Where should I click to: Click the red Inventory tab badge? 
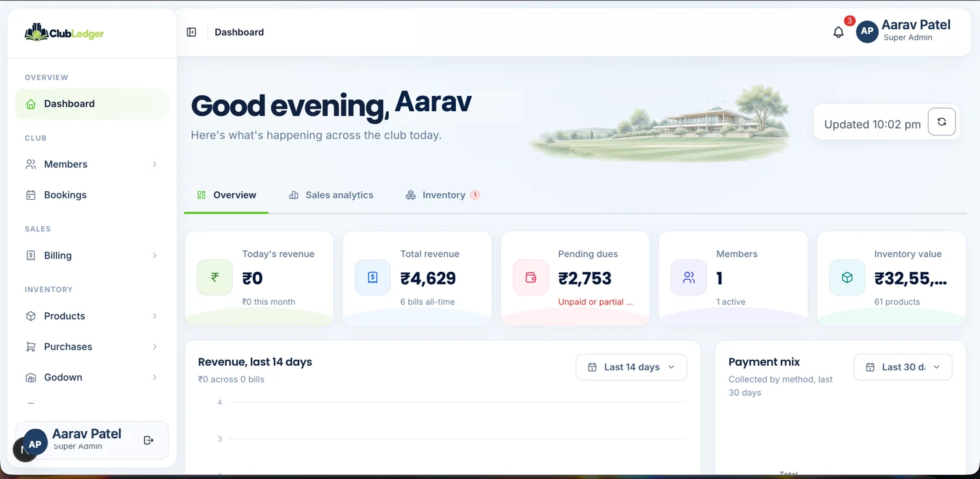coord(475,195)
